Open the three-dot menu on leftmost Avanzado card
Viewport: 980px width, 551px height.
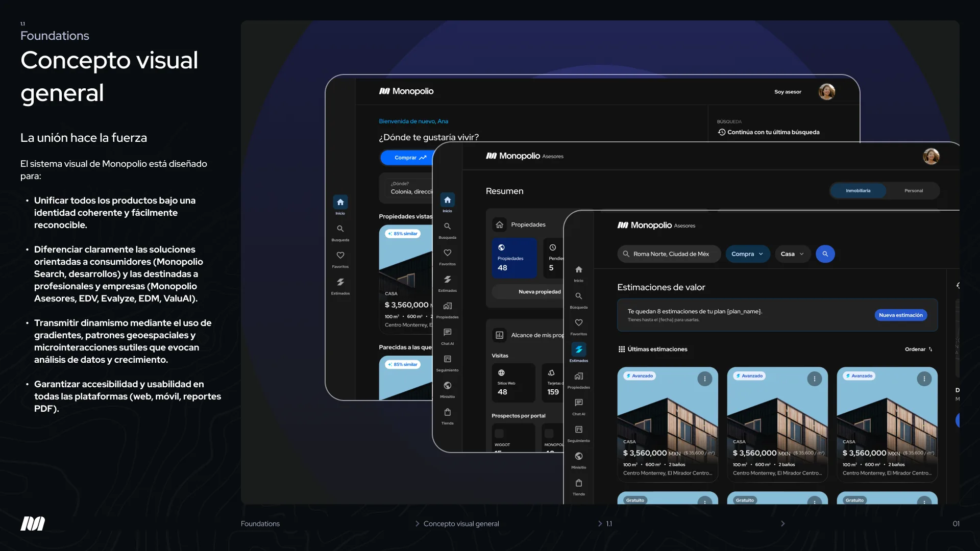tap(704, 379)
